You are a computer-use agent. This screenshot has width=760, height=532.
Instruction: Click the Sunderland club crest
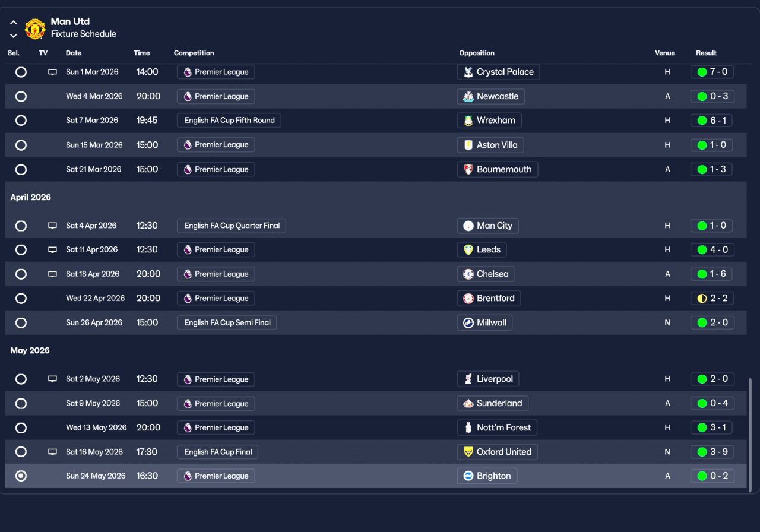pos(468,403)
